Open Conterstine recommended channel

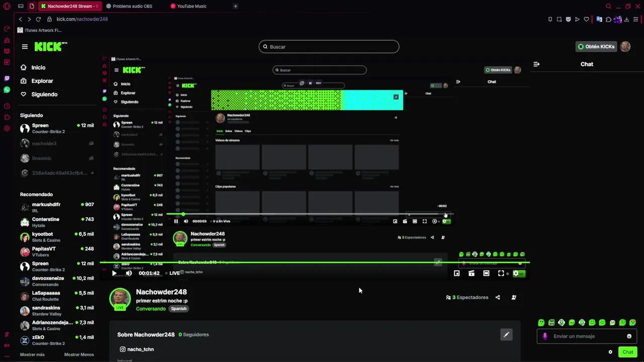coord(57,222)
